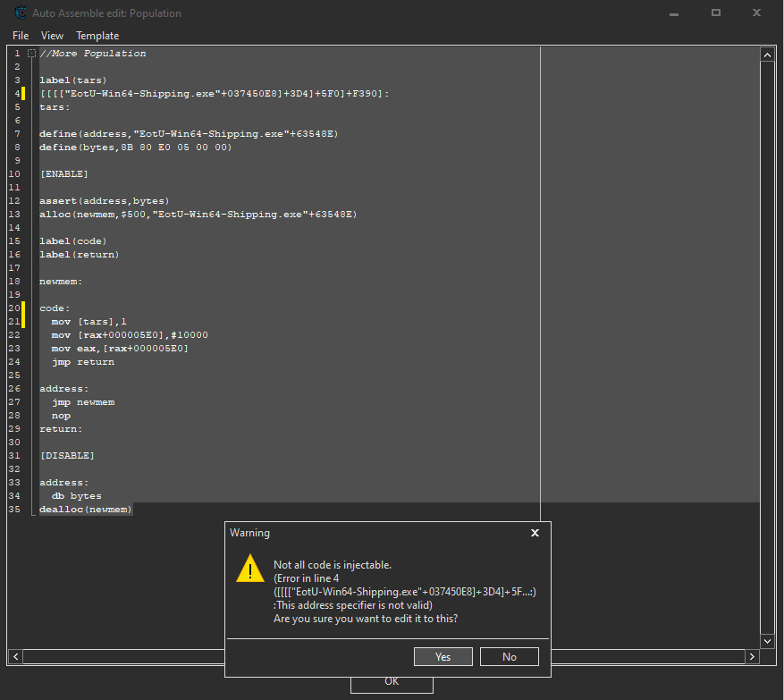Image resolution: width=784 pixels, height=700 pixels.
Task: Click the Cheat Engine icon in title bar
Action: coord(19,13)
